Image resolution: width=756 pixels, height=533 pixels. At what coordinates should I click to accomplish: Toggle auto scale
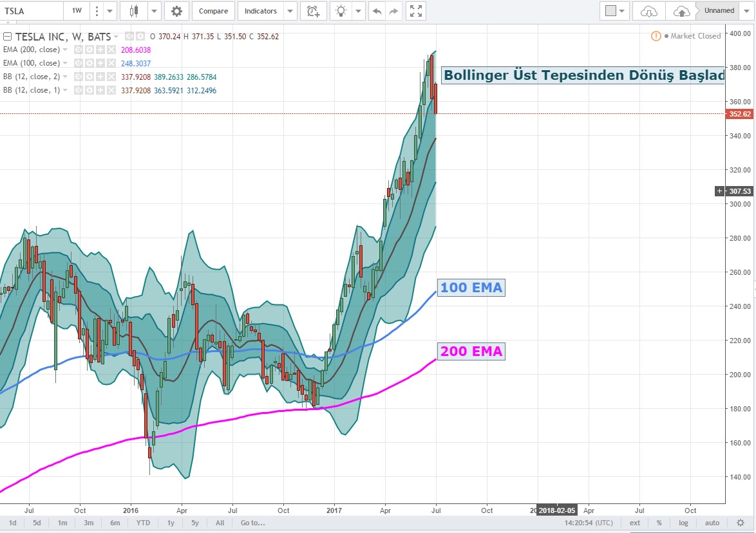712,523
